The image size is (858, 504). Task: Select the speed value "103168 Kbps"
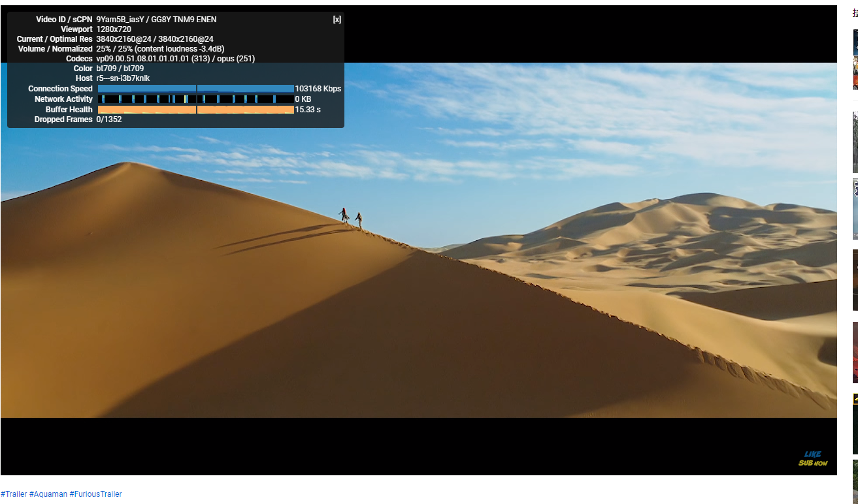point(318,89)
